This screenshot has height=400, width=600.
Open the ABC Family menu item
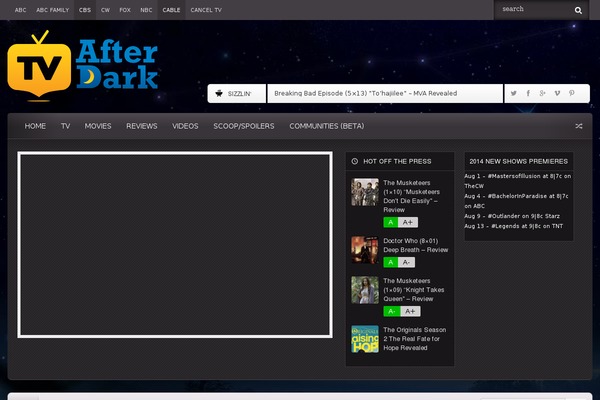click(53, 10)
